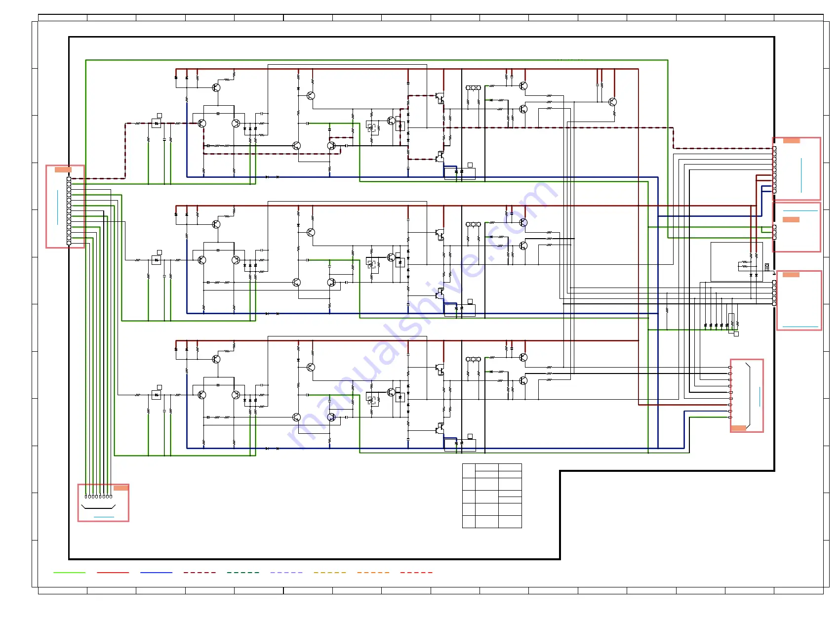The width and height of the screenshot is (840, 624).
Task: Click the solid blue legend line
Action: click(156, 573)
